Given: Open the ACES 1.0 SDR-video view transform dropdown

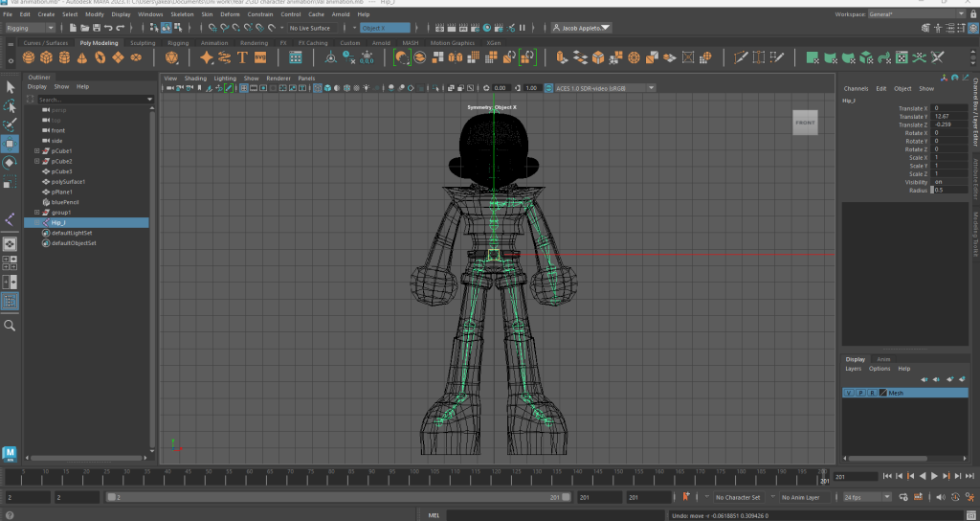Looking at the screenshot, I should pos(605,88).
